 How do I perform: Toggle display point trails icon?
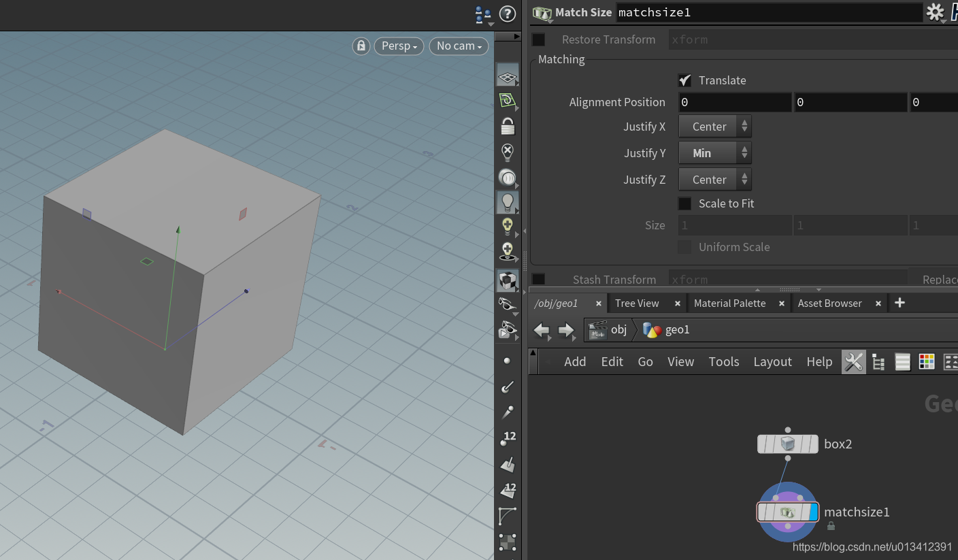[x=507, y=412]
